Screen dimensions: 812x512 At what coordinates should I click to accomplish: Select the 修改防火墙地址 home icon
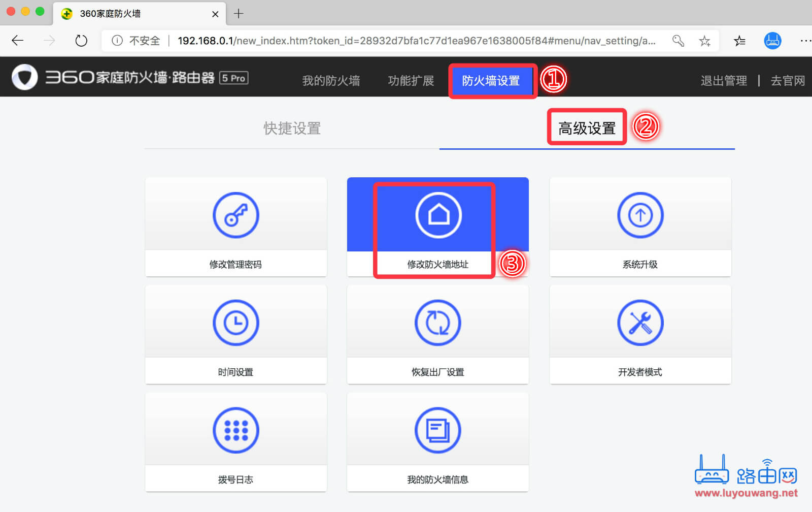437,214
